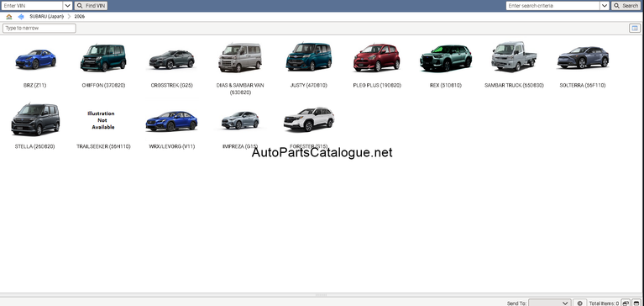
Task: Open the BRZ (Z11) car thumbnail
Action: tap(35, 59)
